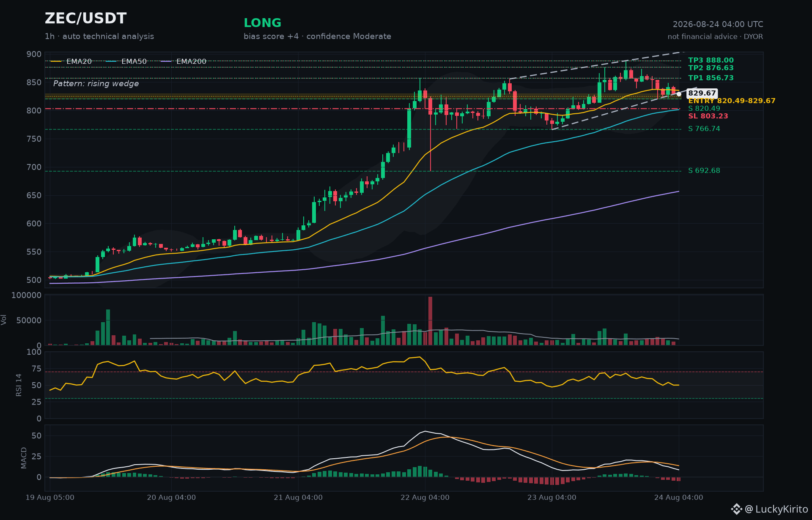Click the TP3 888.00 target label
This screenshot has height=520, width=812.
[x=711, y=60]
